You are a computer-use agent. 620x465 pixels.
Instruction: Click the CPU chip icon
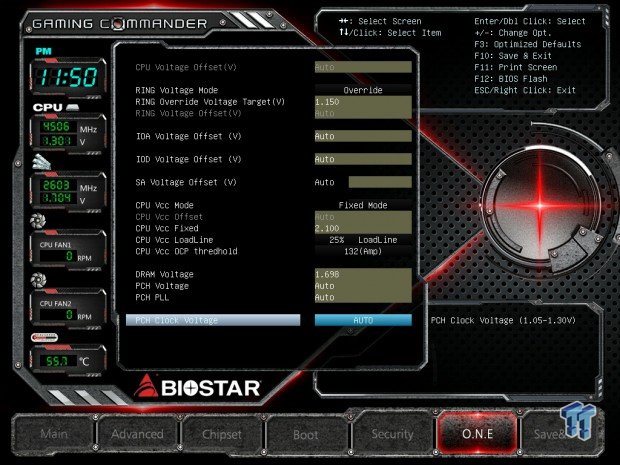click(72, 108)
